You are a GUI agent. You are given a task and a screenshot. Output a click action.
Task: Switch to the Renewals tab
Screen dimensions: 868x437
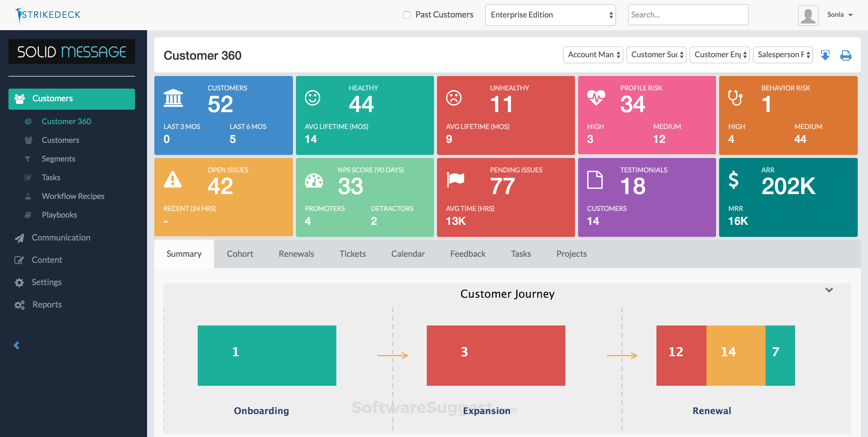click(x=296, y=254)
